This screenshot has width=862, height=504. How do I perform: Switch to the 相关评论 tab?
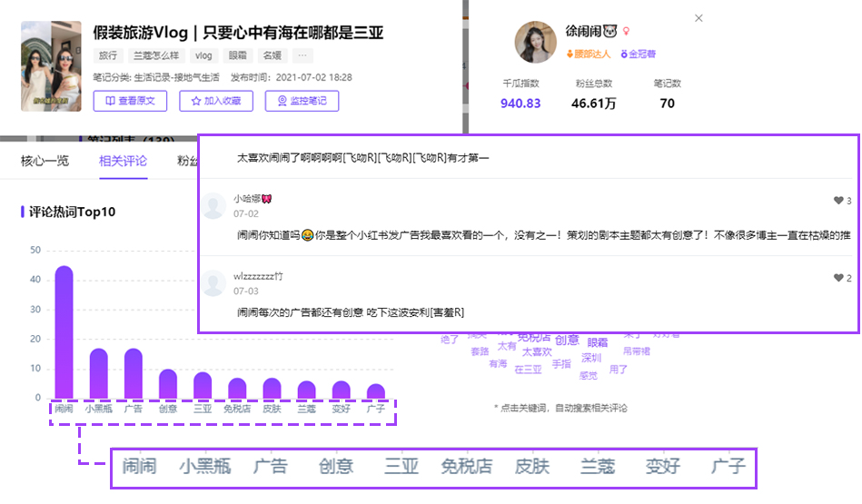[123, 162]
